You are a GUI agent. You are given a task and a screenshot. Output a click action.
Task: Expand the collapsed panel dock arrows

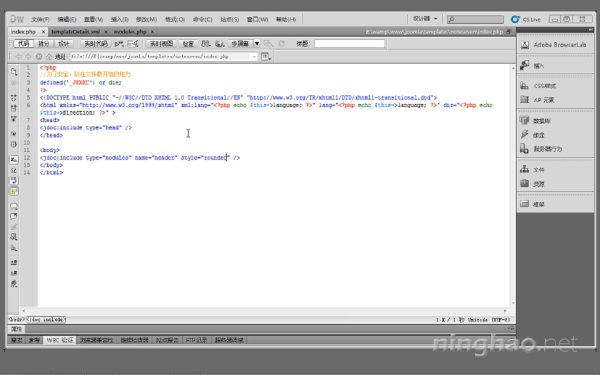point(590,29)
